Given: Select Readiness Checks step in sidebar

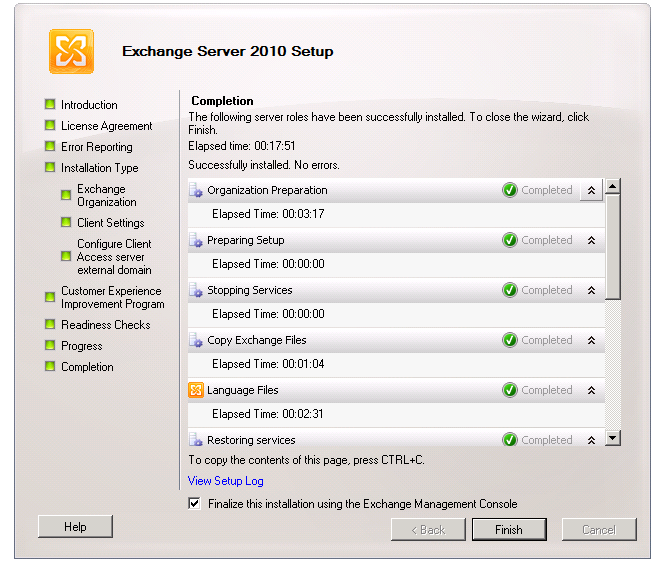Looking at the screenshot, I should pyautogui.click(x=106, y=325).
